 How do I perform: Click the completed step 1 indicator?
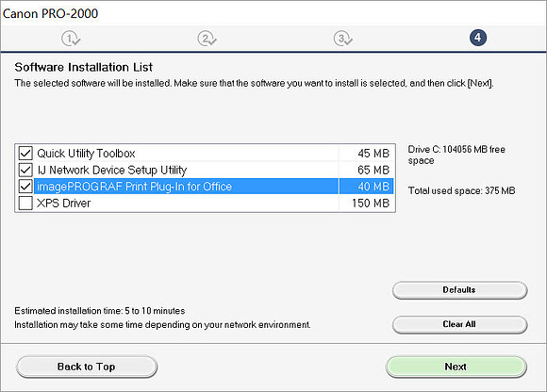coord(71,39)
